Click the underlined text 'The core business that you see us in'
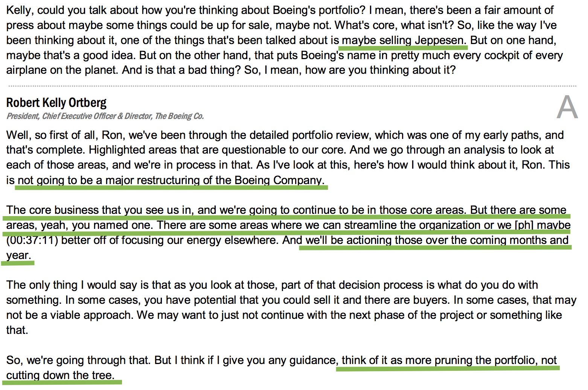Viewport: 588px width, 390px height. 99,210
